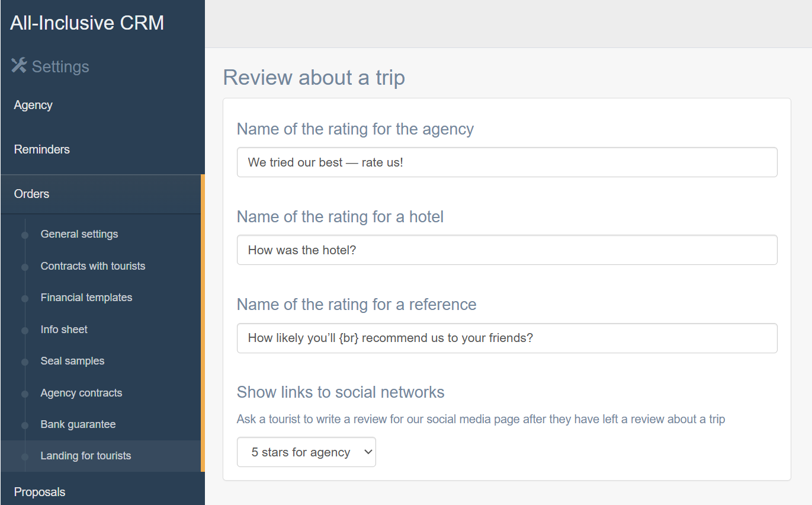Image resolution: width=812 pixels, height=505 pixels.
Task: Click the agency rating name field
Action: (507, 162)
